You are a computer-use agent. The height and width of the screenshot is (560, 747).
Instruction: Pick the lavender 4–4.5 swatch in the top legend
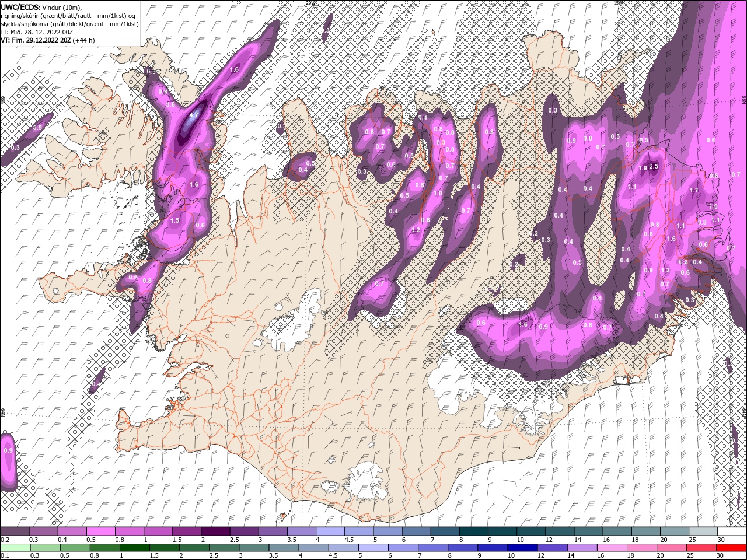(x=330, y=531)
